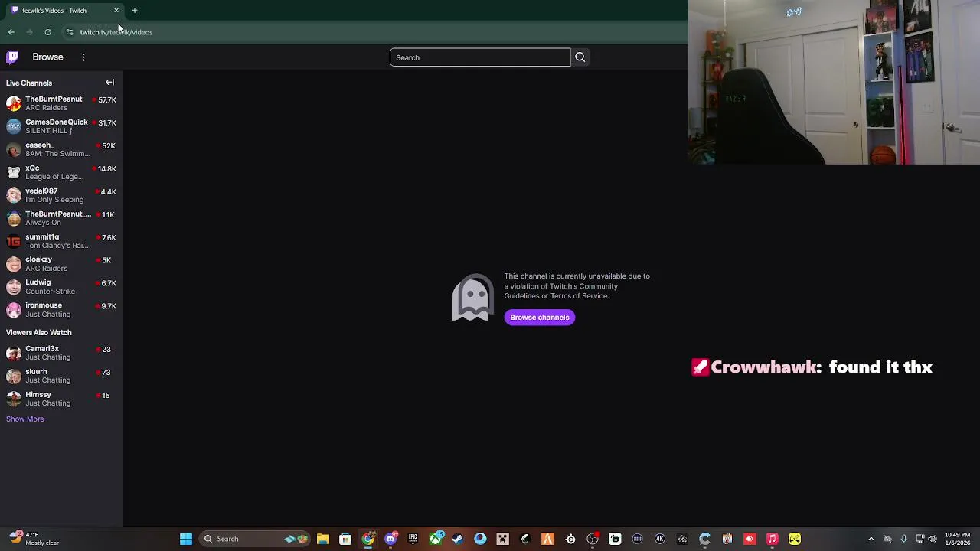This screenshot has width=980, height=551.
Task: Open site information icon in address bar
Action: (70, 32)
